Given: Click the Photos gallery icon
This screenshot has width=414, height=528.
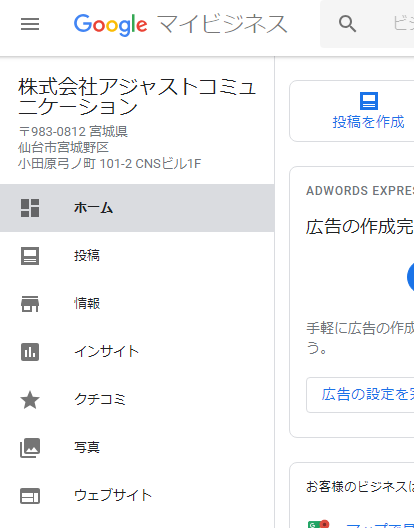Looking at the screenshot, I should (30, 448).
